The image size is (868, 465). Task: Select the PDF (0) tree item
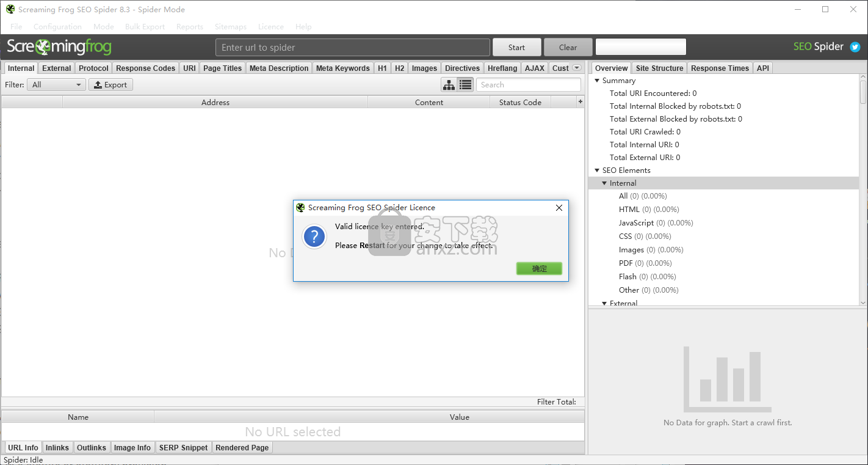tap(645, 263)
